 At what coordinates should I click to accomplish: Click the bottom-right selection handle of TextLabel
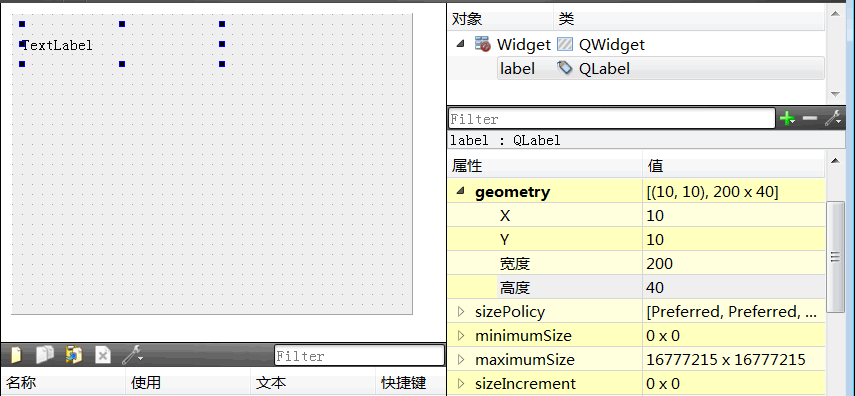tap(222, 64)
